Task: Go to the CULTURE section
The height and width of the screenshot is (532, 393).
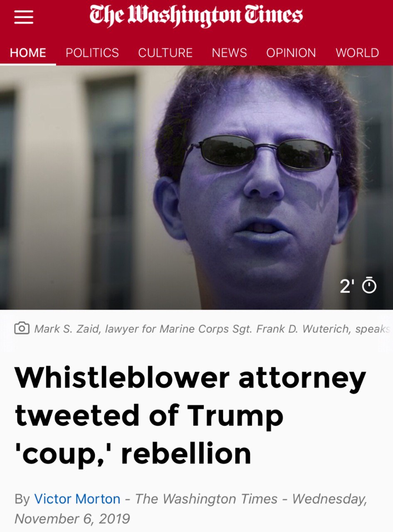Action: click(x=165, y=53)
